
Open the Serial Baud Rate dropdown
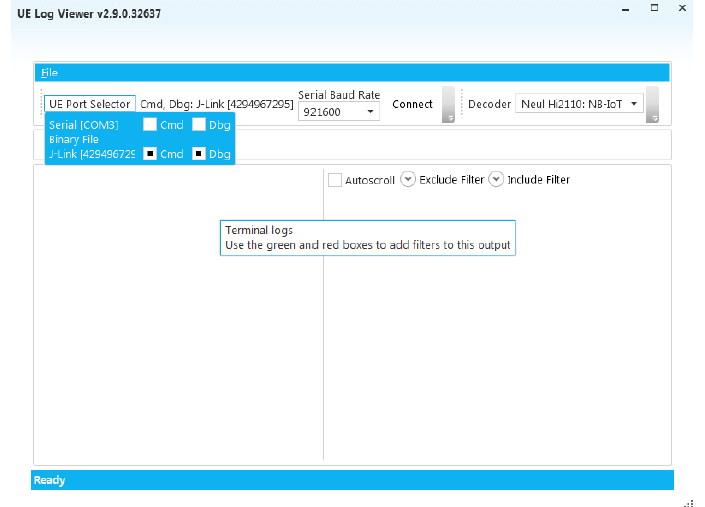tap(339, 111)
